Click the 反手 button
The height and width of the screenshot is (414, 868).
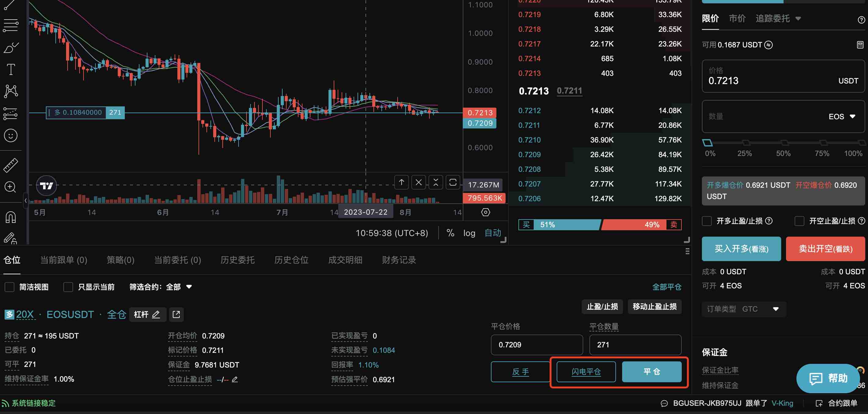[x=521, y=372]
